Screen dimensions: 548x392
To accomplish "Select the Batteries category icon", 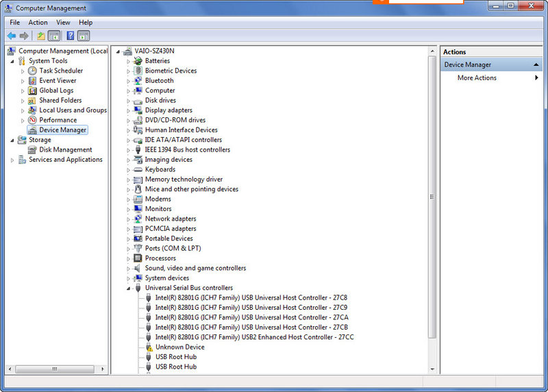I will tap(138, 61).
